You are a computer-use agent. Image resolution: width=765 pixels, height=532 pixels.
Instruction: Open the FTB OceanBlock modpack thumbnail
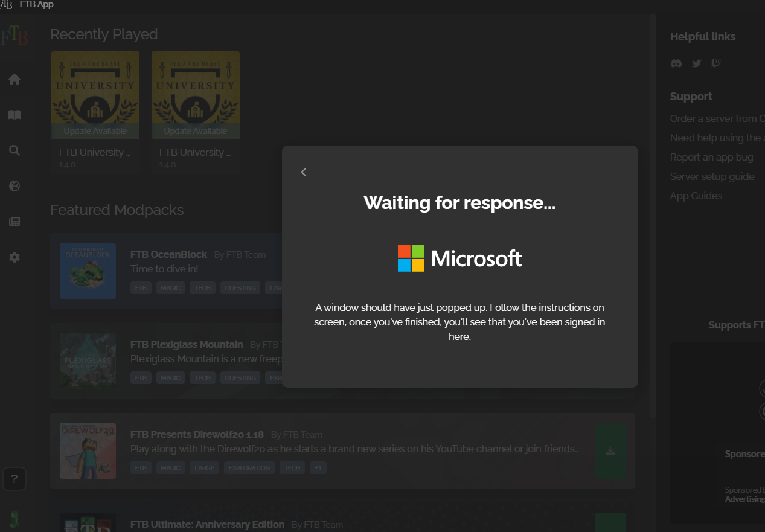click(88, 271)
